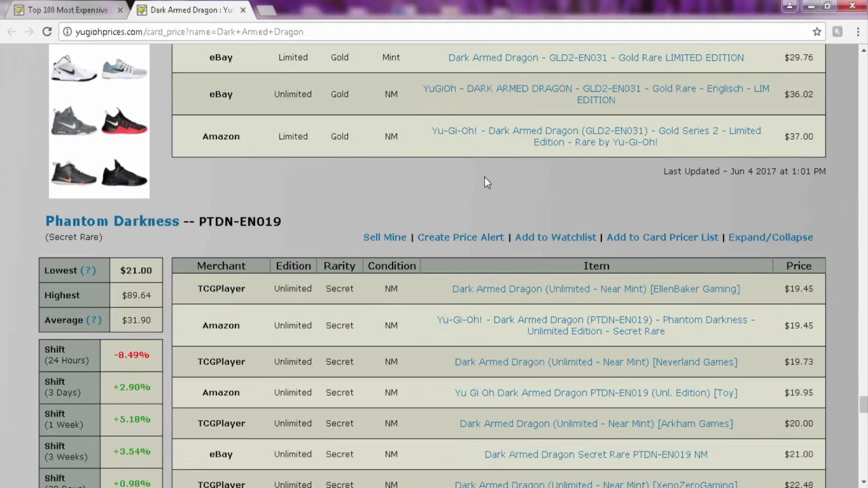The image size is (868, 488).
Task: Click the page vertical scrollbar thumb
Action: 863,404
